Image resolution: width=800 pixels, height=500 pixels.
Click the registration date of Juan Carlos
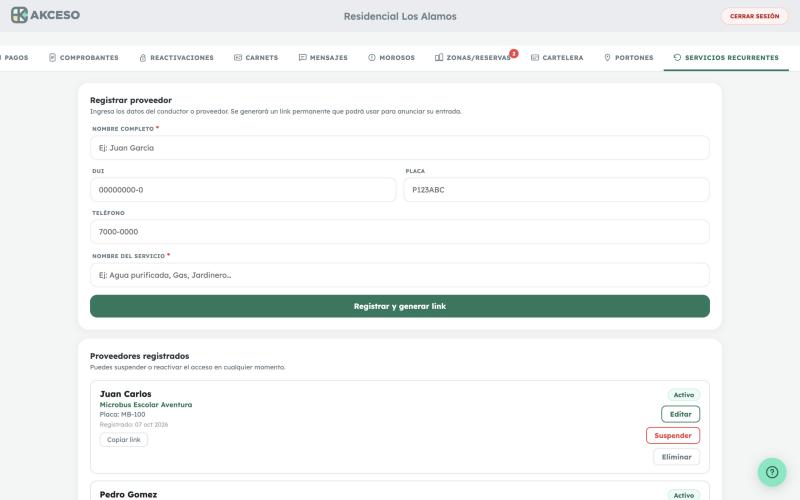[x=134, y=424]
